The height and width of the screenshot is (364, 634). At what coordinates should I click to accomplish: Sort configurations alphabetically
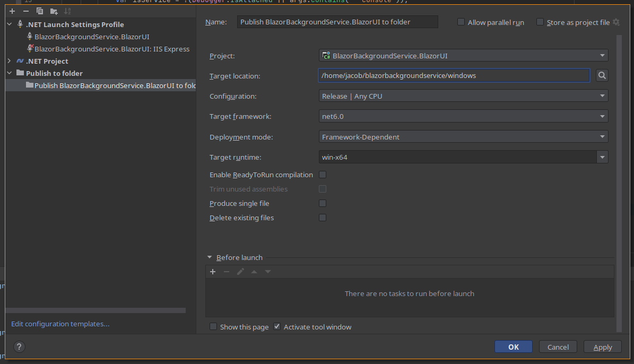pyautogui.click(x=67, y=11)
